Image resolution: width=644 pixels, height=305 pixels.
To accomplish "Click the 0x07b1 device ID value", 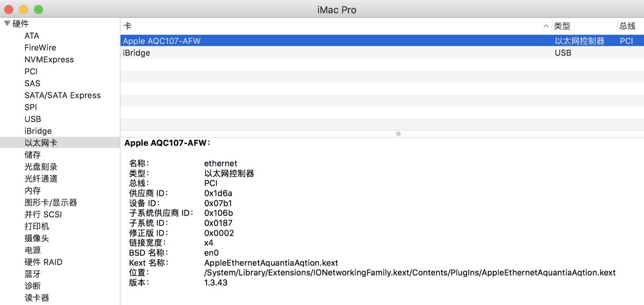I will pyautogui.click(x=218, y=203).
